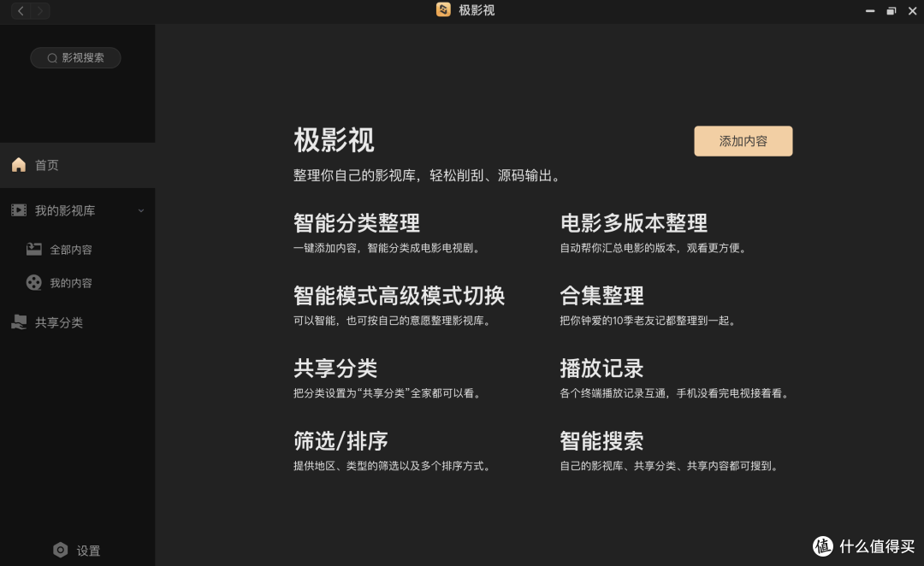The height and width of the screenshot is (566, 924).
Task: Click the 合集整理 heading
Action: point(601,296)
